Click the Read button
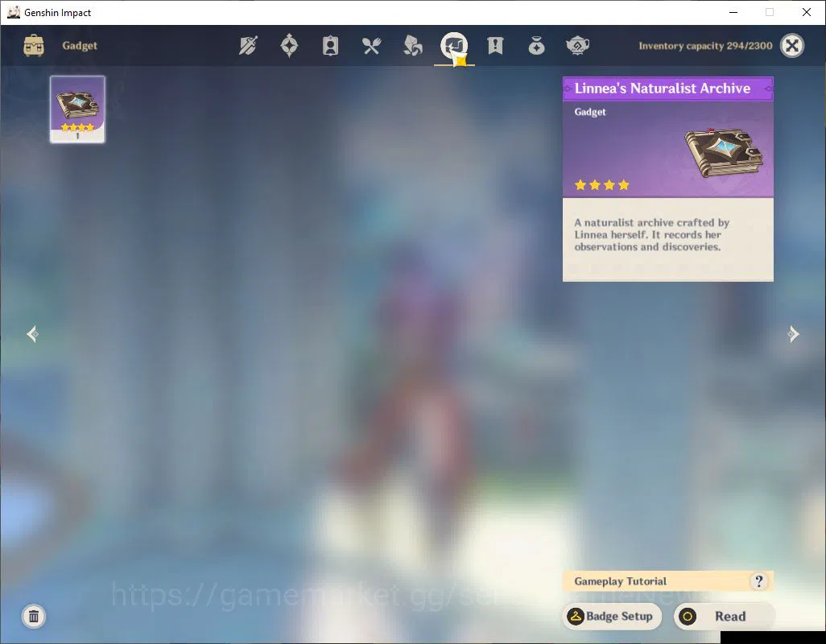 pyautogui.click(x=724, y=616)
